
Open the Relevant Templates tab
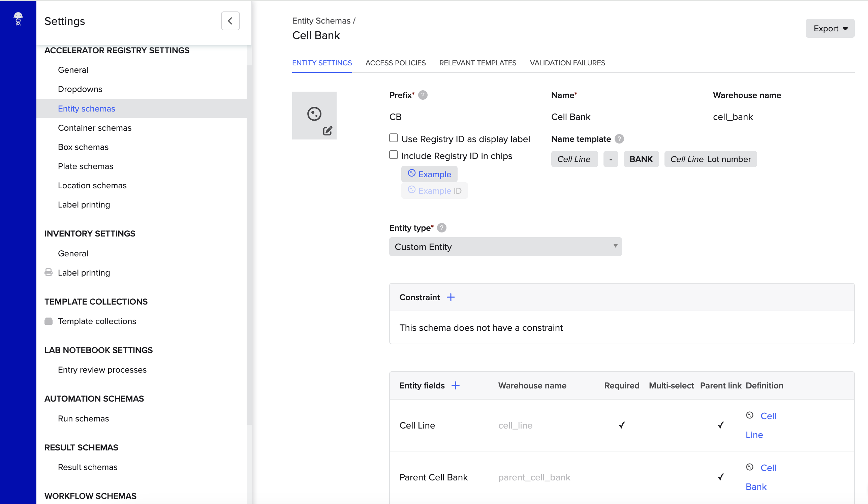478,63
